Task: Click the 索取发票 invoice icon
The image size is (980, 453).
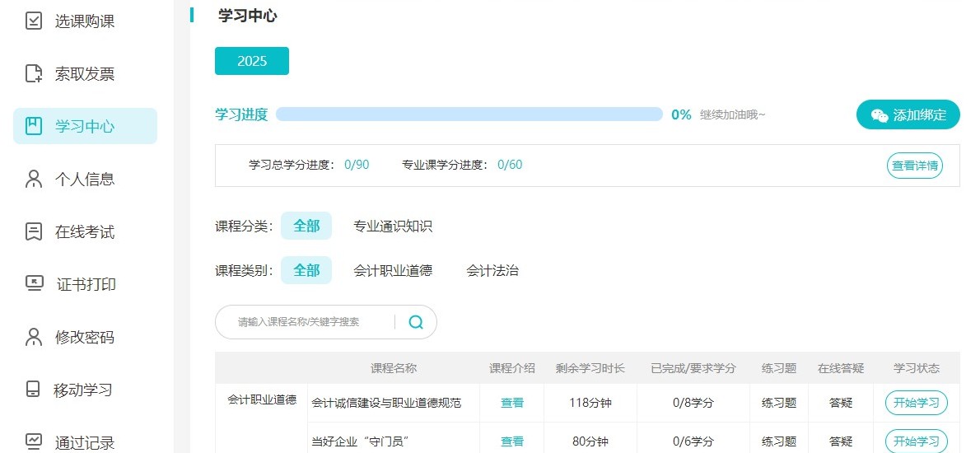Action: click(x=33, y=74)
